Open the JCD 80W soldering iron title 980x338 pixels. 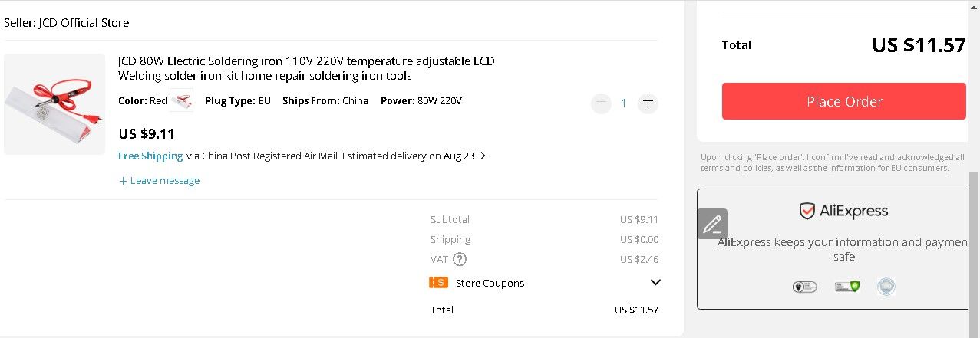pos(306,68)
